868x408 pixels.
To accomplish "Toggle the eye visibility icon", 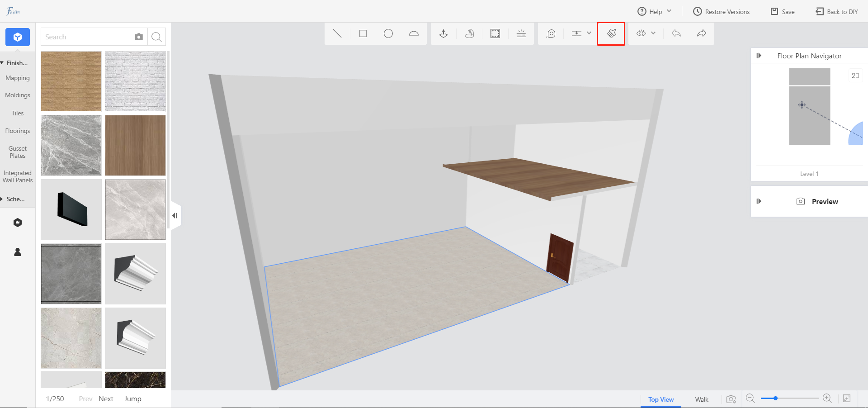I will pyautogui.click(x=641, y=33).
